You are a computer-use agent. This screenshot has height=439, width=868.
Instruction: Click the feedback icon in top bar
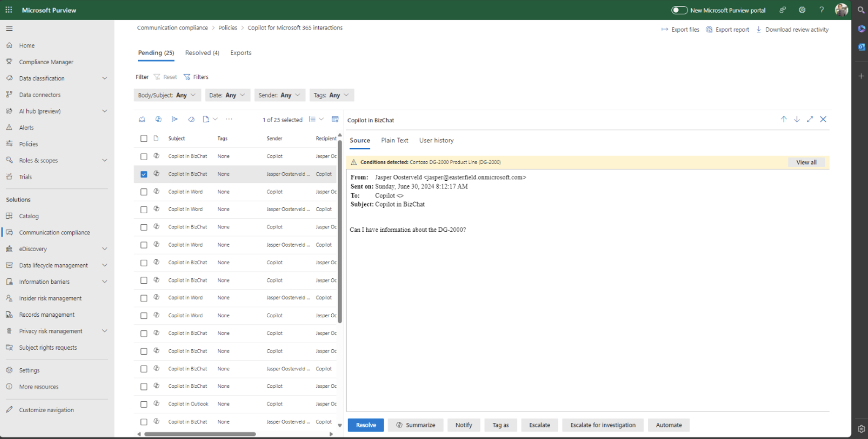point(782,10)
